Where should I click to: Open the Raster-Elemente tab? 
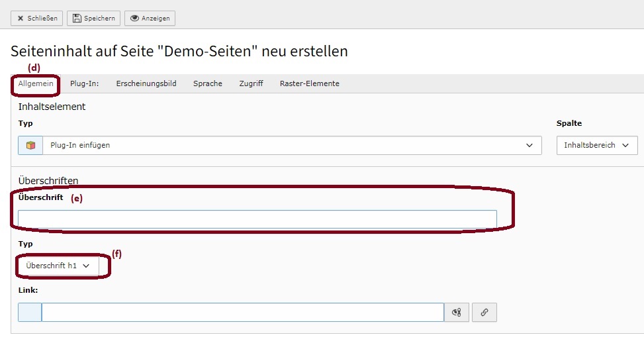[310, 83]
